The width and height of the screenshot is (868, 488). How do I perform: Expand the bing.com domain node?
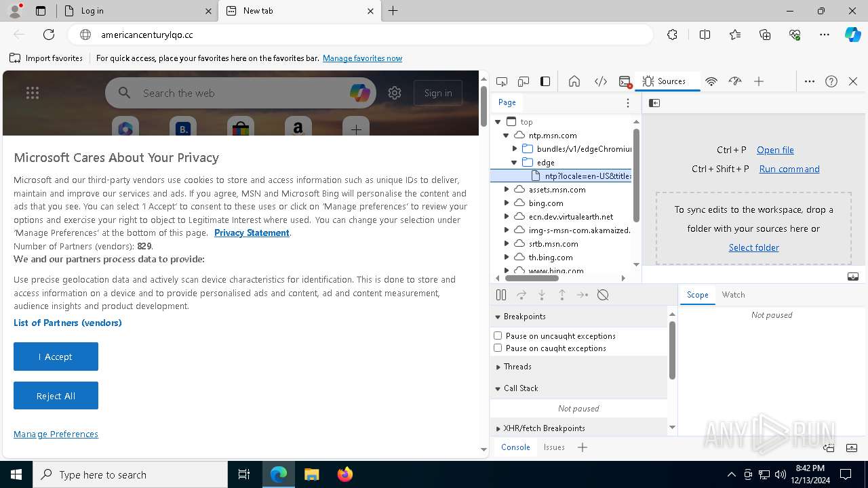[506, 203]
